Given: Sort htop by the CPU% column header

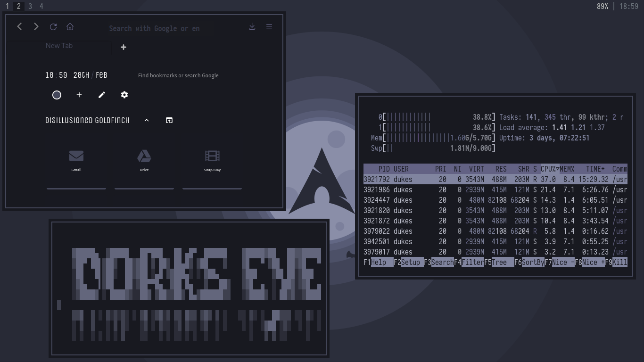Looking at the screenshot, I should coord(550,169).
